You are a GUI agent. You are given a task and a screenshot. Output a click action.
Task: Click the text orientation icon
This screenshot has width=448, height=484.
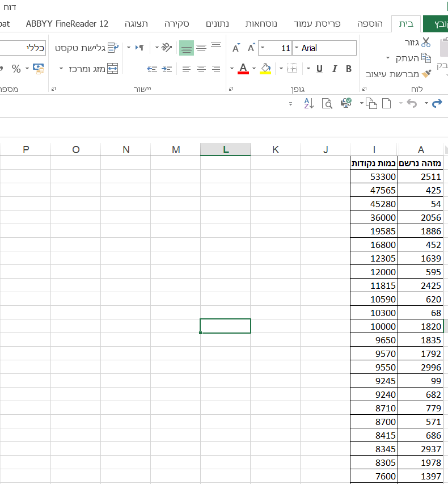(167, 48)
